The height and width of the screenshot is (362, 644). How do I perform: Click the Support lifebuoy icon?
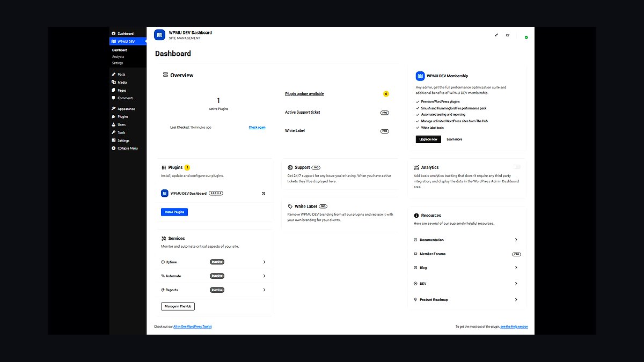click(290, 167)
